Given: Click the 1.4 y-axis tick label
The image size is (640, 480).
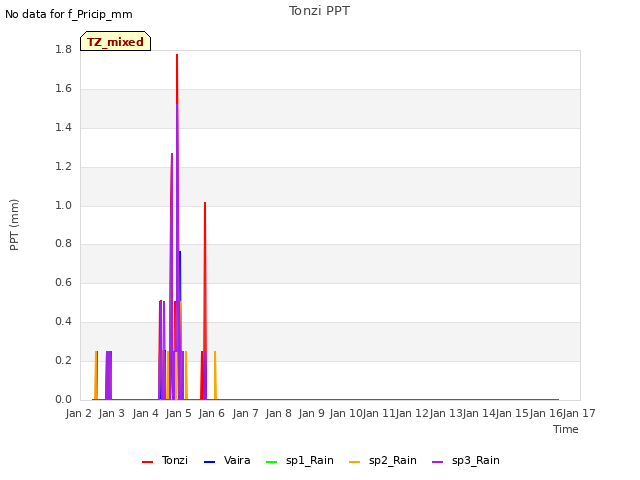Looking at the screenshot, I should [63, 127].
